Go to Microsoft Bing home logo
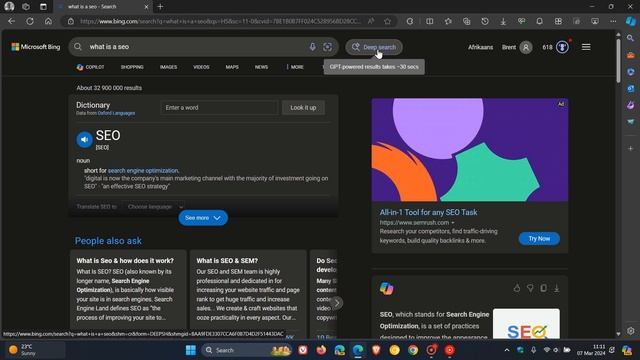This screenshot has width=640, height=360. coord(36,47)
